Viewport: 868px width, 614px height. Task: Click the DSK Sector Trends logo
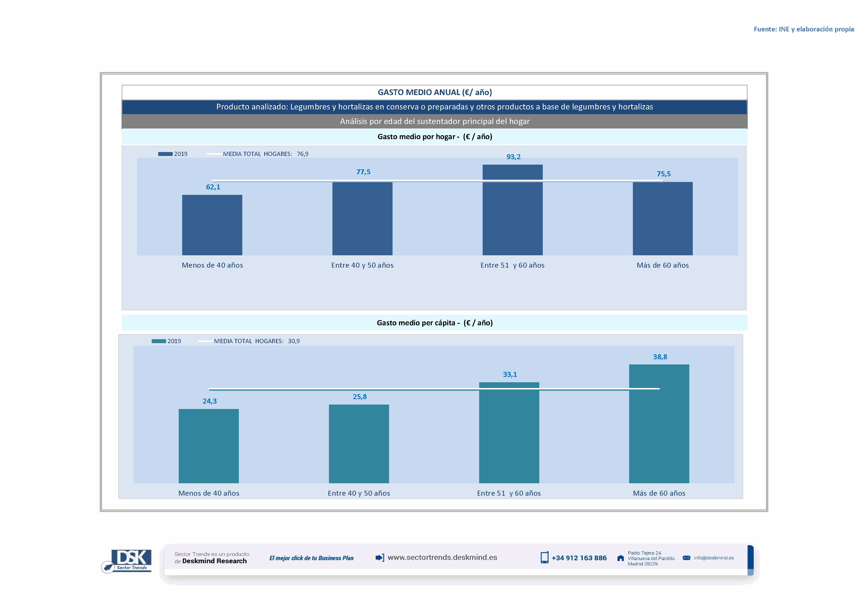tap(131, 560)
